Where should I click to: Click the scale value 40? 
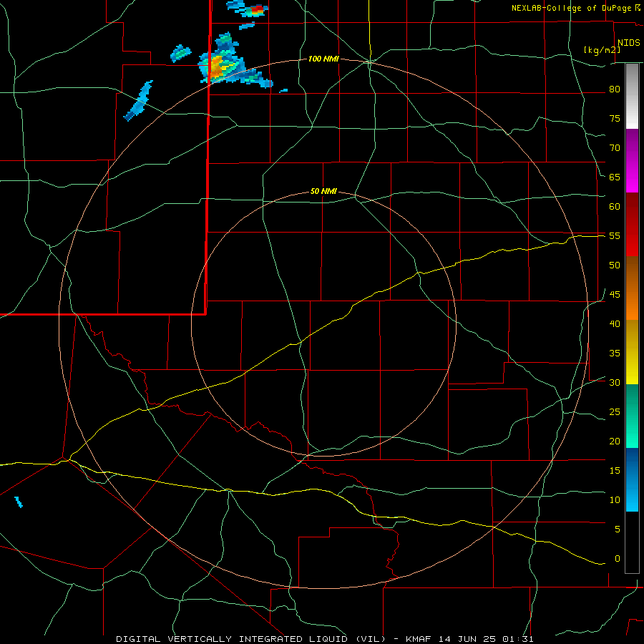tap(615, 323)
